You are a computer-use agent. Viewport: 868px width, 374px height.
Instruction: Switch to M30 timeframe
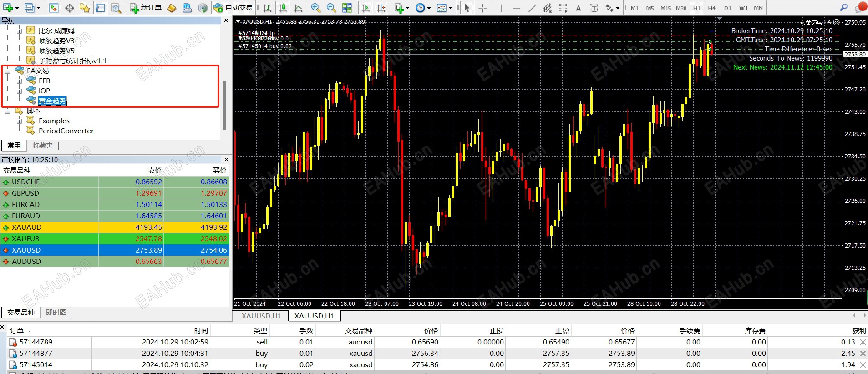click(x=681, y=8)
